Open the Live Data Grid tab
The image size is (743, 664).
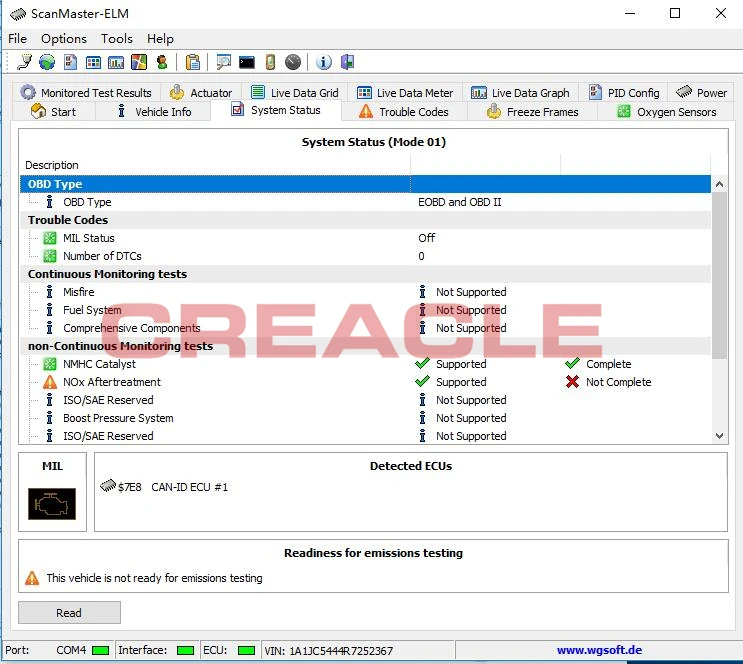295,92
